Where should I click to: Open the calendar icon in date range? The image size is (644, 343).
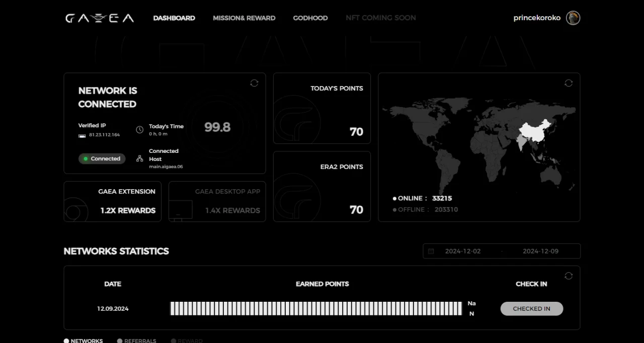pos(431,251)
